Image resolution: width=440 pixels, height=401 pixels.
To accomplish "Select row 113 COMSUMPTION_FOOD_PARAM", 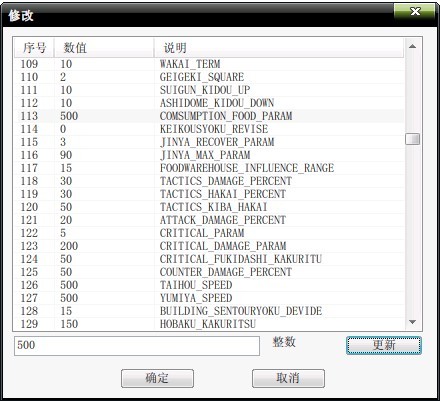I will coord(209,116).
